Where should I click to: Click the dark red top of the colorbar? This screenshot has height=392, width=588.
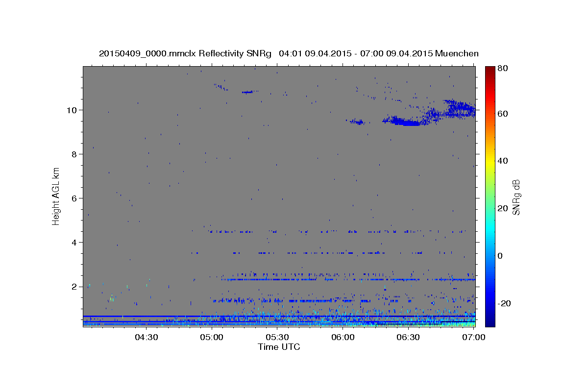pyautogui.click(x=490, y=70)
